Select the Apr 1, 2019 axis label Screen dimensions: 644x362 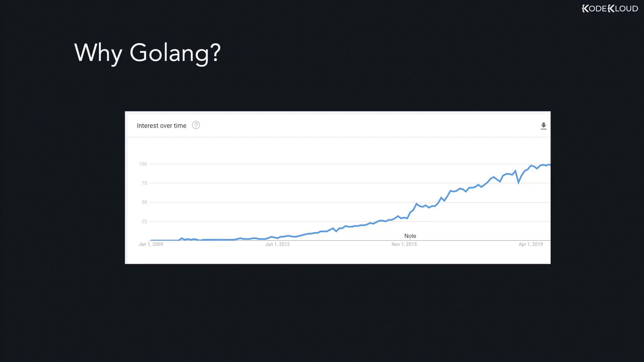click(x=530, y=244)
